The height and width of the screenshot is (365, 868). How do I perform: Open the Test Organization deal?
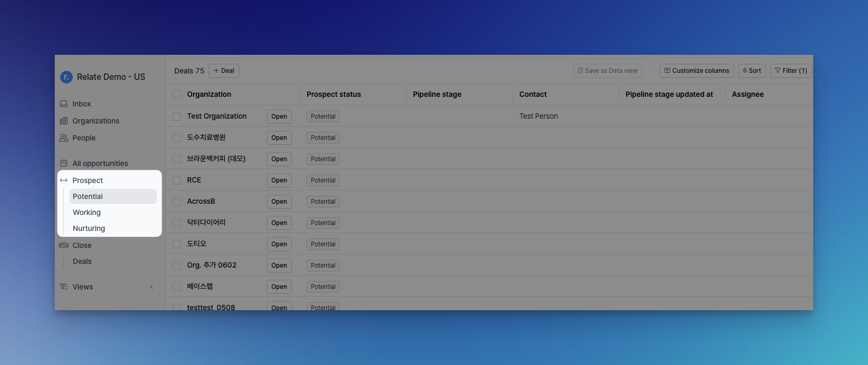(279, 117)
